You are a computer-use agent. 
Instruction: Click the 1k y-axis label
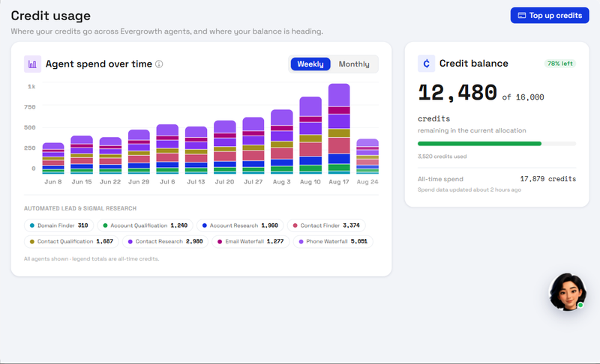tap(31, 87)
